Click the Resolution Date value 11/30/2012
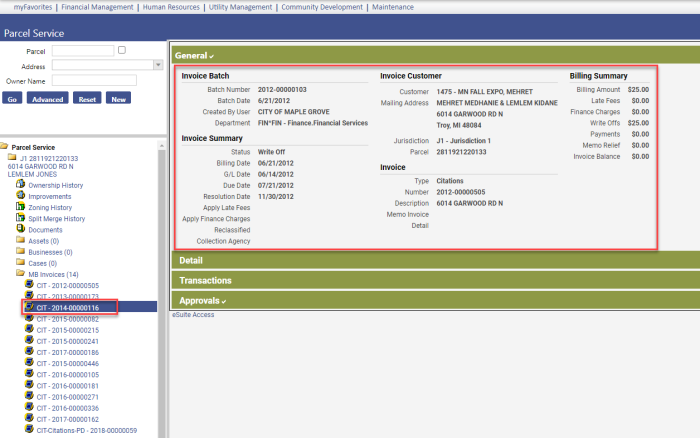This screenshot has height=438, width=700. [275, 196]
